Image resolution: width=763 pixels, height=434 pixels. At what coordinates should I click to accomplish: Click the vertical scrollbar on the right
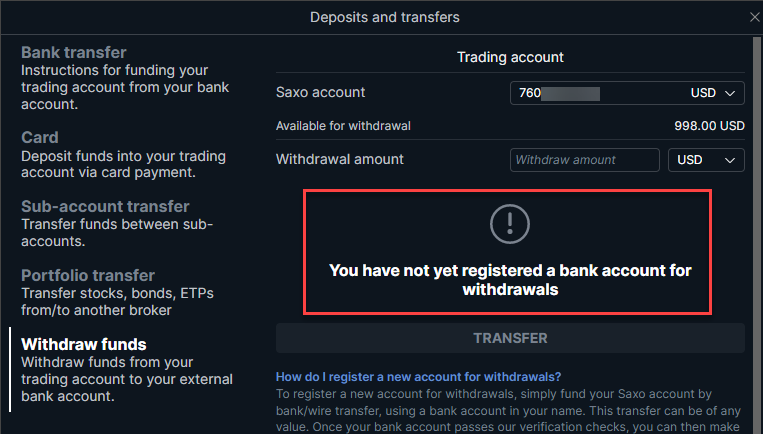point(757,234)
